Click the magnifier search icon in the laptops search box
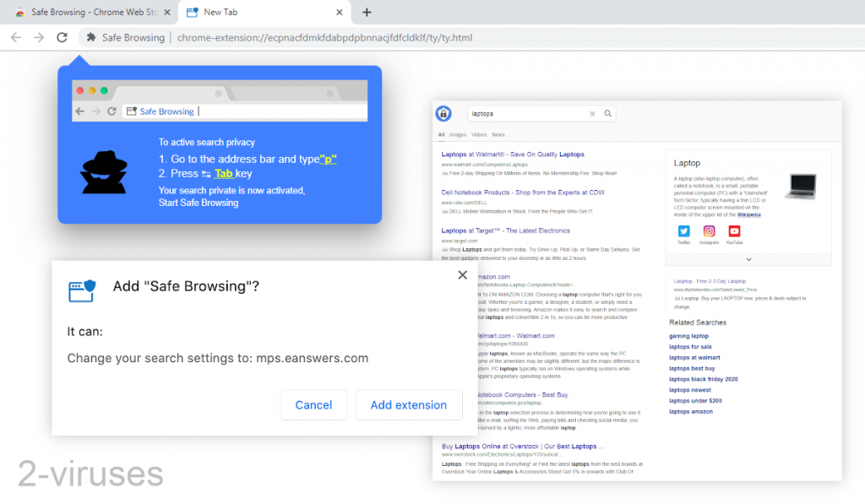The width and height of the screenshot is (865, 504). (x=608, y=113)
